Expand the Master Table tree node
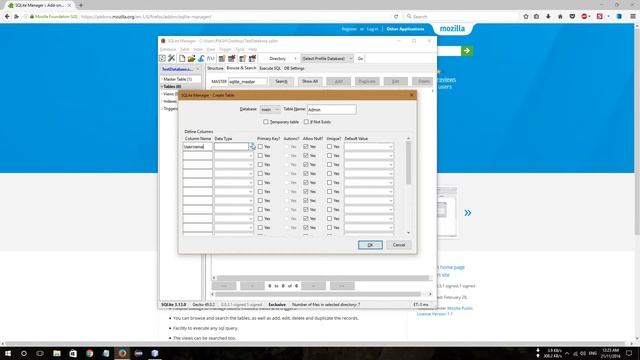640x360 pixels. tap(162, 79)
